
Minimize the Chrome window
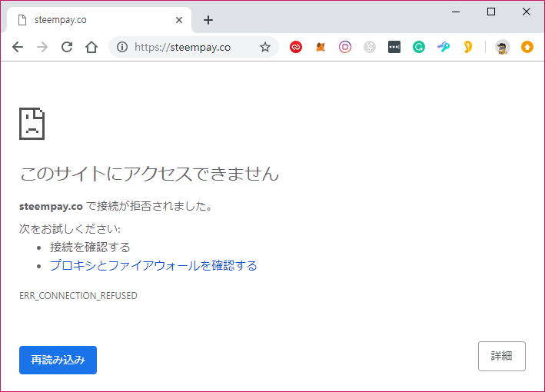[x=456, y=12]
